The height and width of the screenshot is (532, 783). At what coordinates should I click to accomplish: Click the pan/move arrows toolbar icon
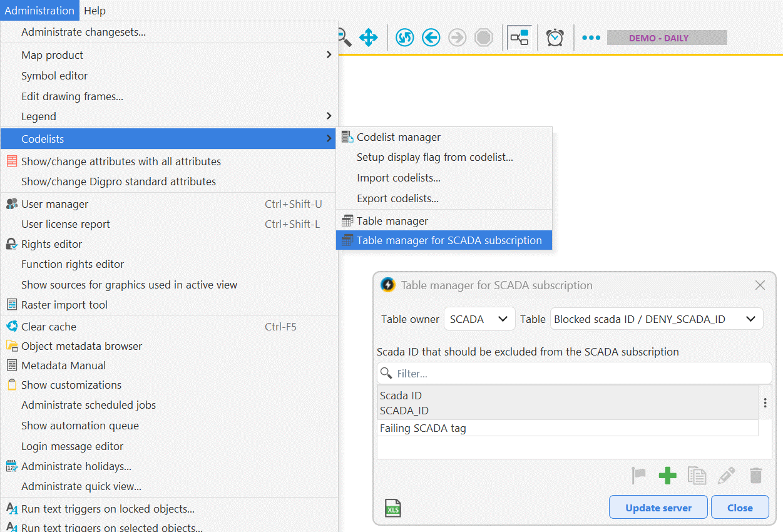click(369, 38)
